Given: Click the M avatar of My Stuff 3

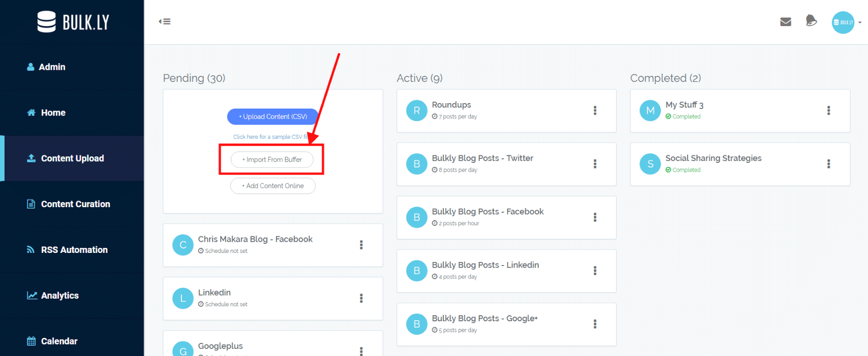Looking at the screenshot, I should (x=650, y=111).
